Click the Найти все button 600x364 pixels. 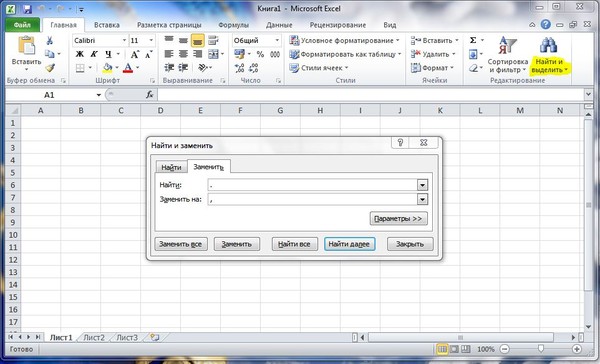[294, 244]
